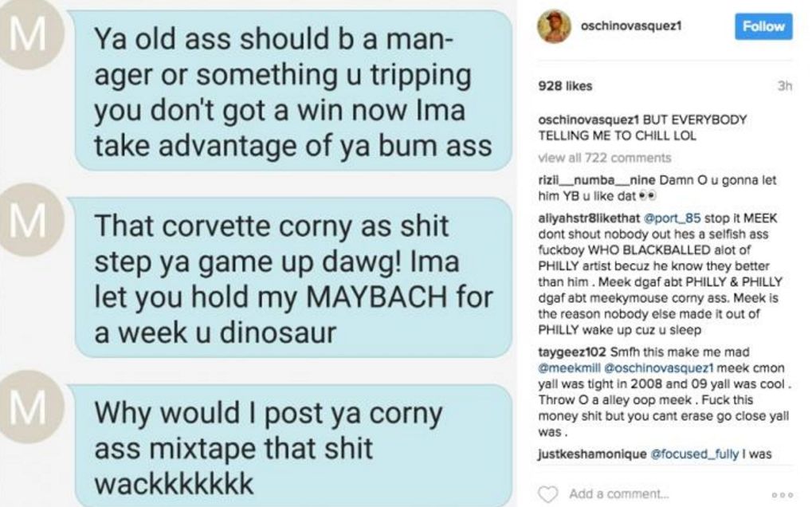Expand view all 722 comments
Viewport: 812px width, 507px height.
[x=604, y=157]
